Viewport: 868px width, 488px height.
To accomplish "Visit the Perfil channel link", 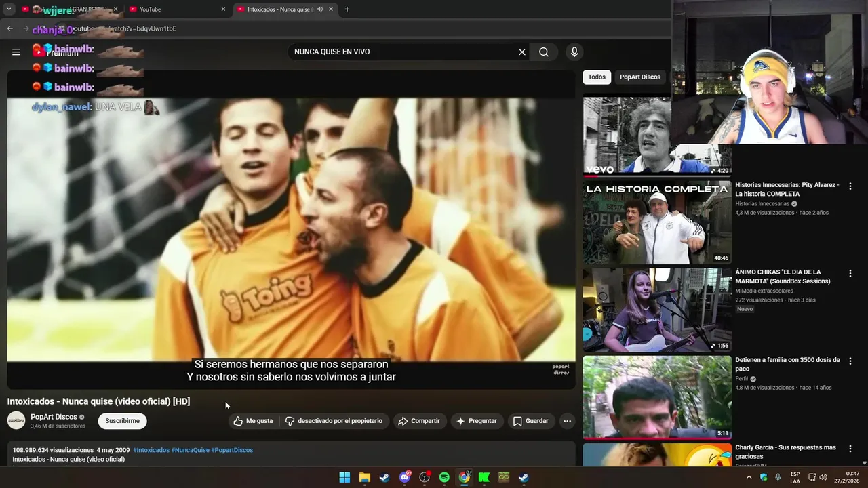I will tap(742, 379).
